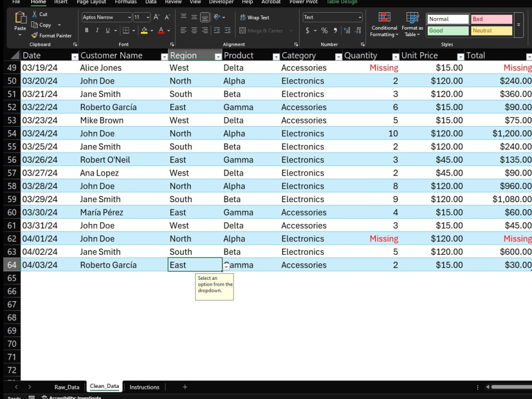Image resolution: width=532 pixels, height=399 pixels.
Task: Activate the Format Painter brush
Action: [34, 35]
